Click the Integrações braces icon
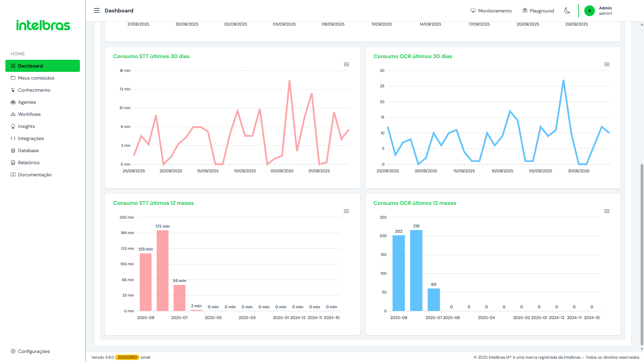644x362 pixels. click(13, 138)
